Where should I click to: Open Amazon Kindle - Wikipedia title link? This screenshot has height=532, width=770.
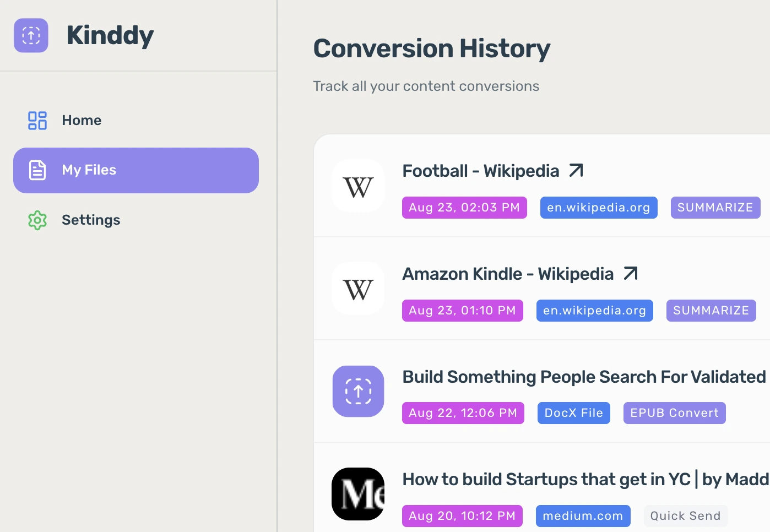pos(507,274)
